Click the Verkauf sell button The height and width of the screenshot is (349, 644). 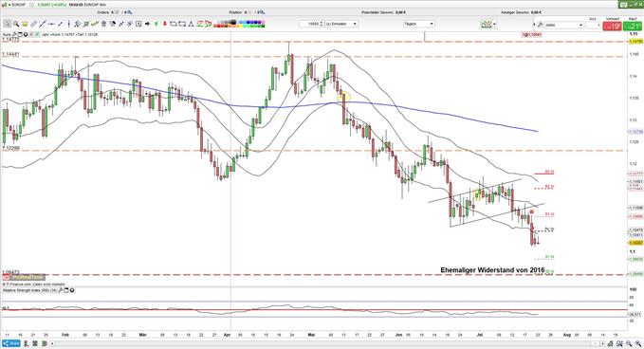pyautogui.click(x=612, y=26)
